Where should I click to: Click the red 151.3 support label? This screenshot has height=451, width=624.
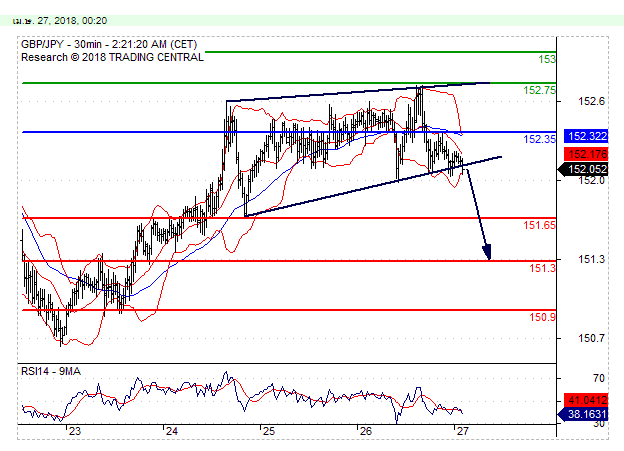542,268
